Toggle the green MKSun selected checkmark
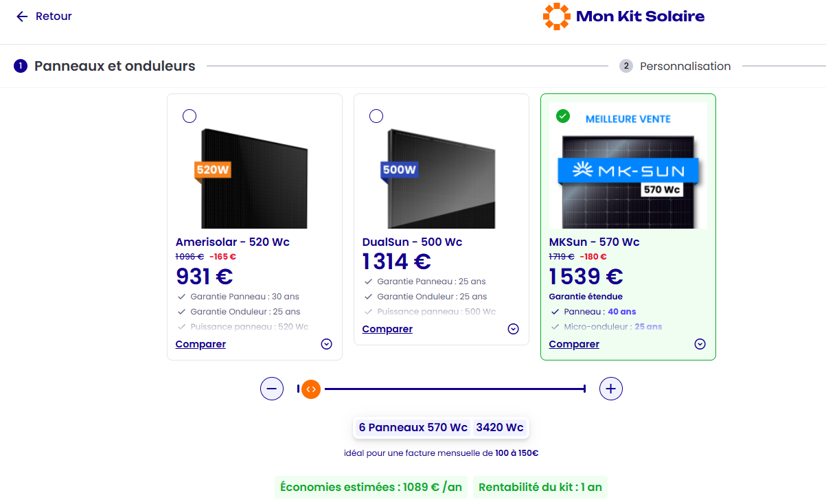The image size is (826, 504). click(563, 116)
